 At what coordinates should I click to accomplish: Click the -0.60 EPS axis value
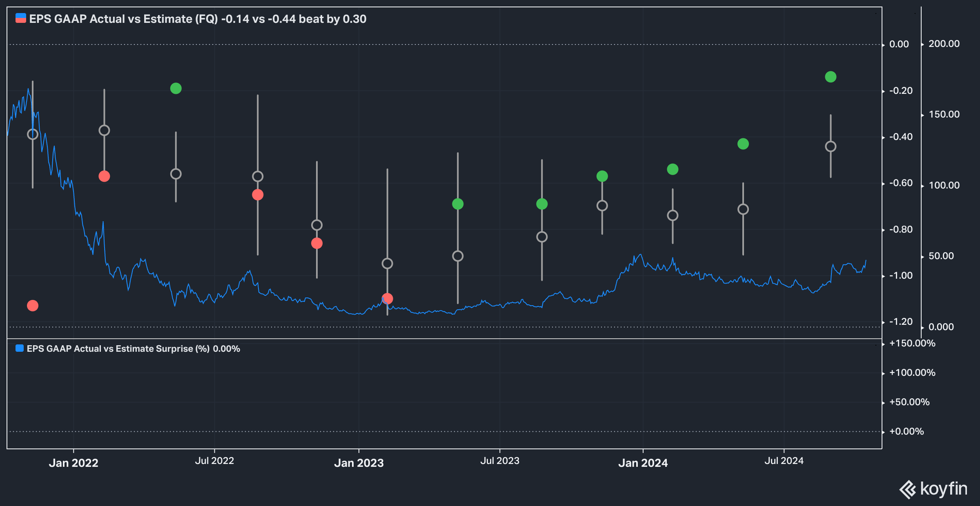click(x=901, y=183)
